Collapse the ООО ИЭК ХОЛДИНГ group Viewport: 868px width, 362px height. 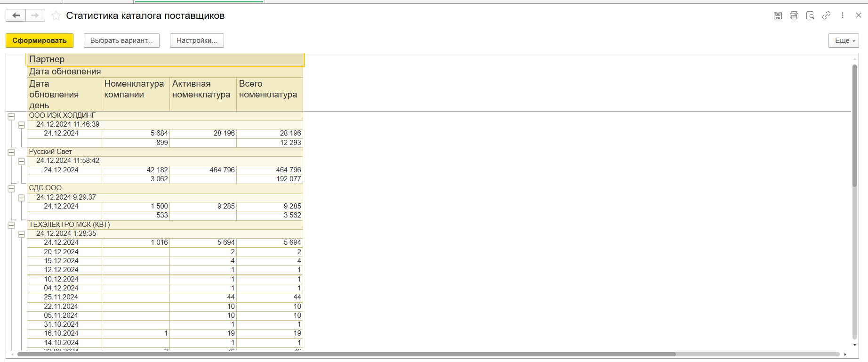tap(11, 116)
